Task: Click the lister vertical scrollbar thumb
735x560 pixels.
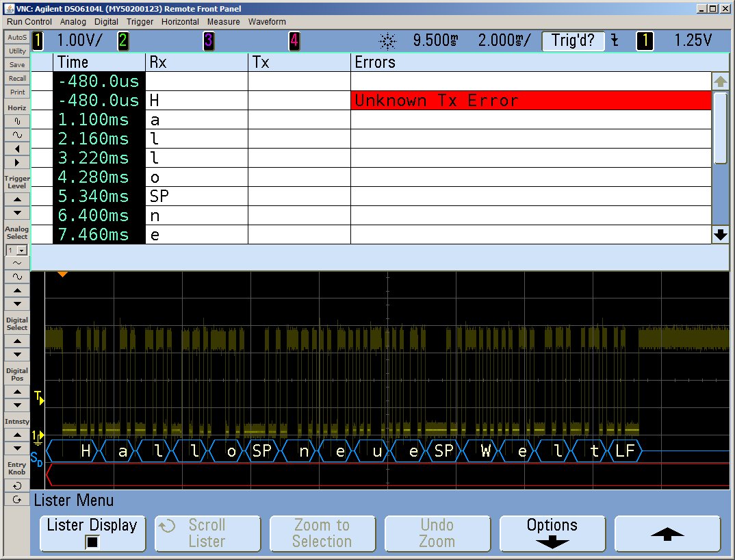Action: (721, 128)
